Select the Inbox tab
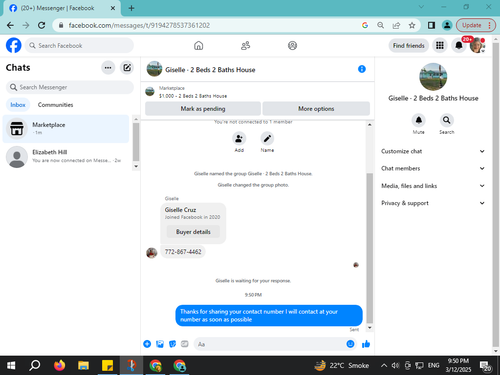This screenshot has width=500, height=375. coord(18,105)
